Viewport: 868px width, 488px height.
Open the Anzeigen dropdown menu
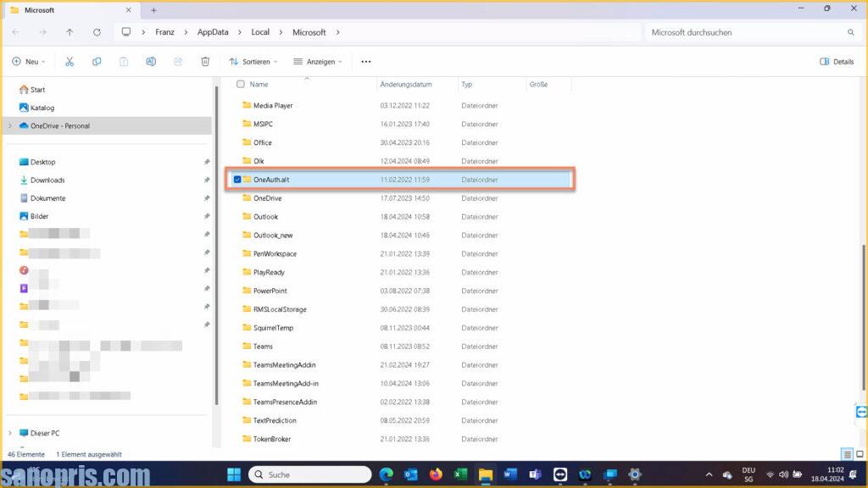(x=318, y=62)
